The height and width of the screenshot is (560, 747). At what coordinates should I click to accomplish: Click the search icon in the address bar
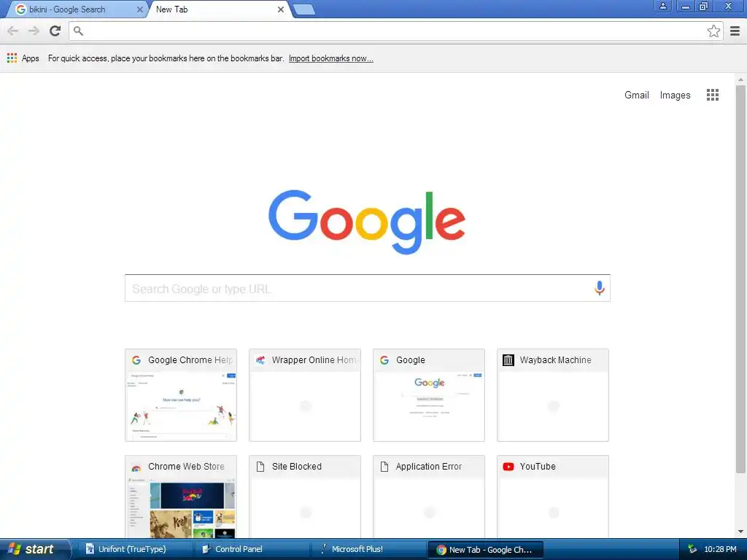pyautogui.click(x=78, y=31)
